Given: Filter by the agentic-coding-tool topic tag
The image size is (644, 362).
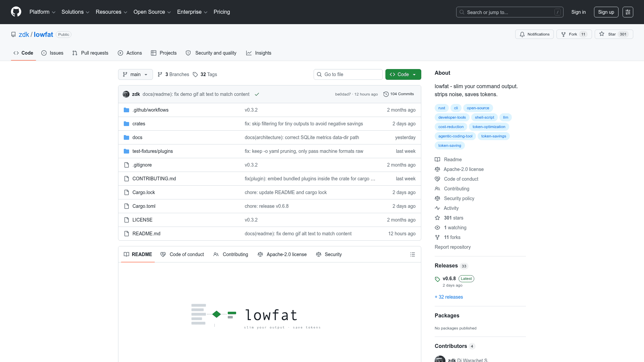Looking at the screenshot, I should (455, 136).
